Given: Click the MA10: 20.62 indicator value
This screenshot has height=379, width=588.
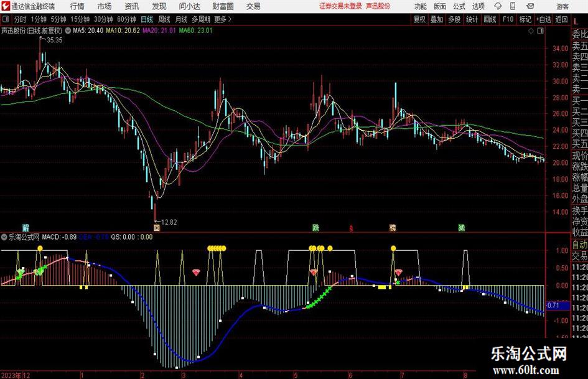Looking at the screenshot, I should point(123,30).
